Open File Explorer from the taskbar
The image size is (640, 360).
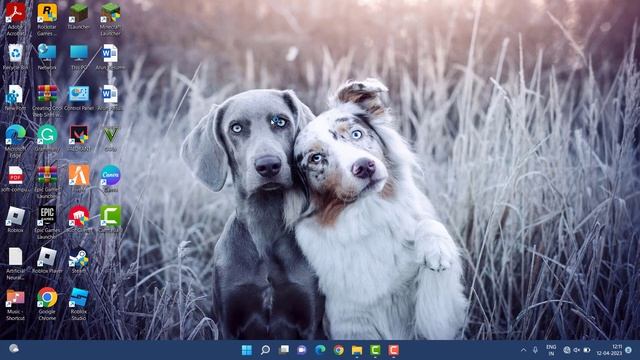pyautogui.click(x=357, y=350)
